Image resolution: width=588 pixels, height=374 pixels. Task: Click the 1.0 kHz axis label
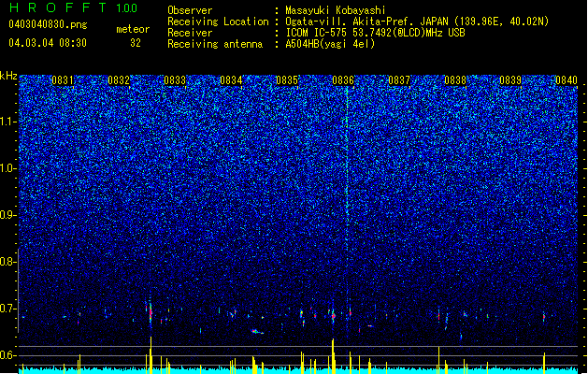click(8, 168)
